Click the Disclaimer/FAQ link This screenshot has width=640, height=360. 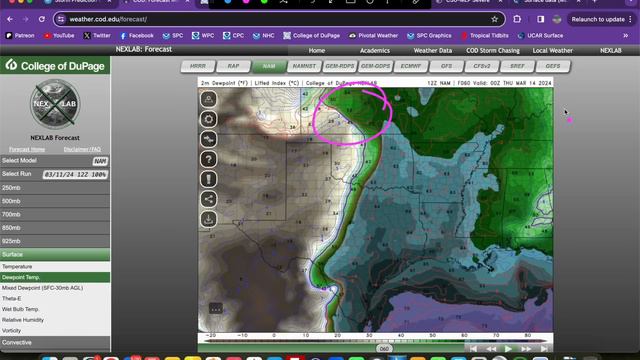click(x=82, y=149)
